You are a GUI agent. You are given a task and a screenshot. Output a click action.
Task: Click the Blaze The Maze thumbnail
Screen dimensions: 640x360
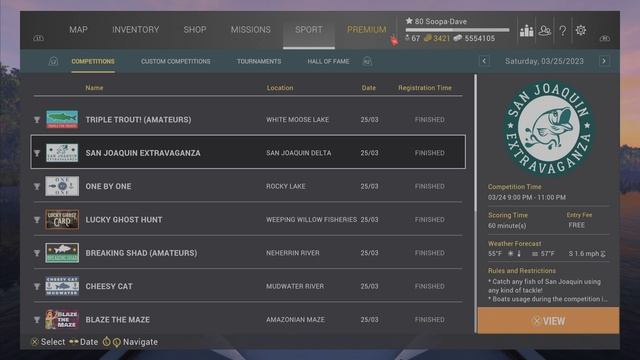point(62,320)
